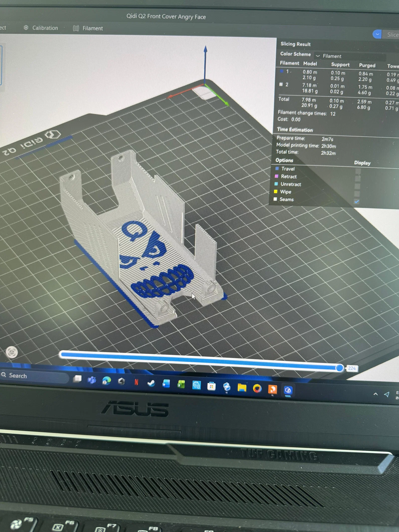Click the Cost 0.00 value
The width and height of the screenshot is (399, 532).
coord(296,119)
